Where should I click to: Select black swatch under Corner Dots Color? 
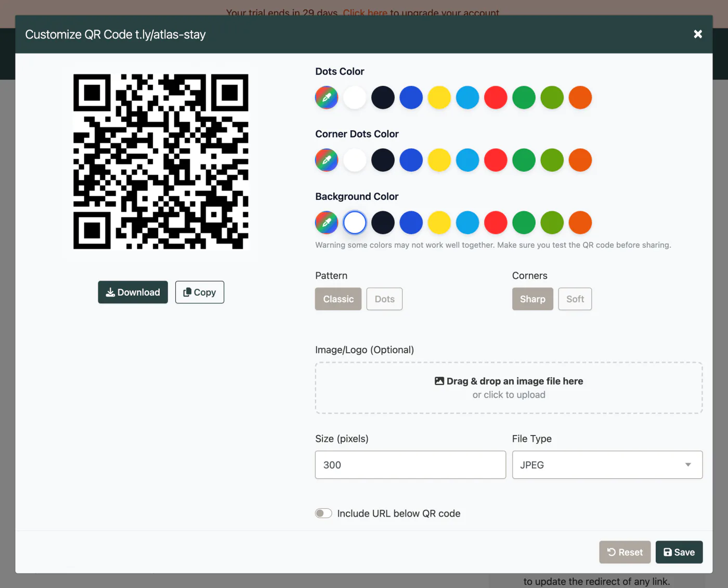pyautogui.click(x=383, y=160)
